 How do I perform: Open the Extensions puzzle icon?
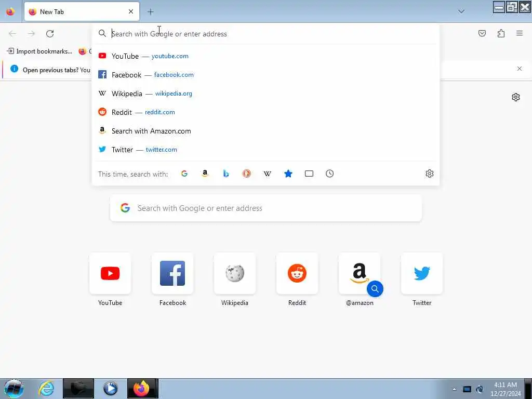click(501, 33)
